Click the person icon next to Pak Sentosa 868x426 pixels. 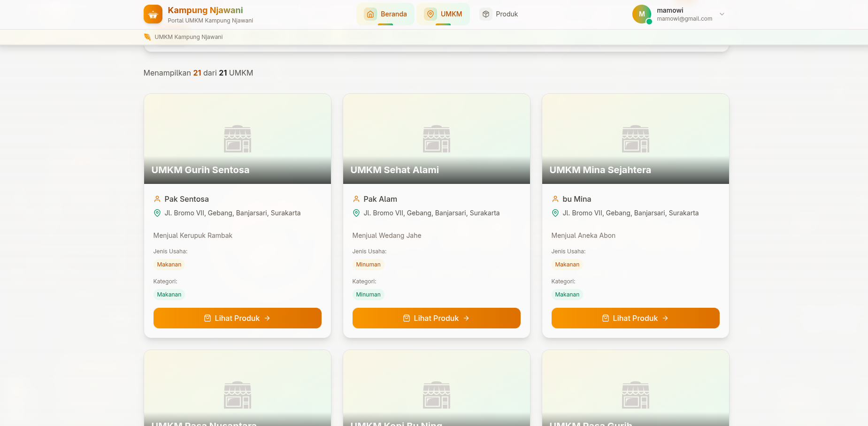pyautogui.click(x=157, y=199)
